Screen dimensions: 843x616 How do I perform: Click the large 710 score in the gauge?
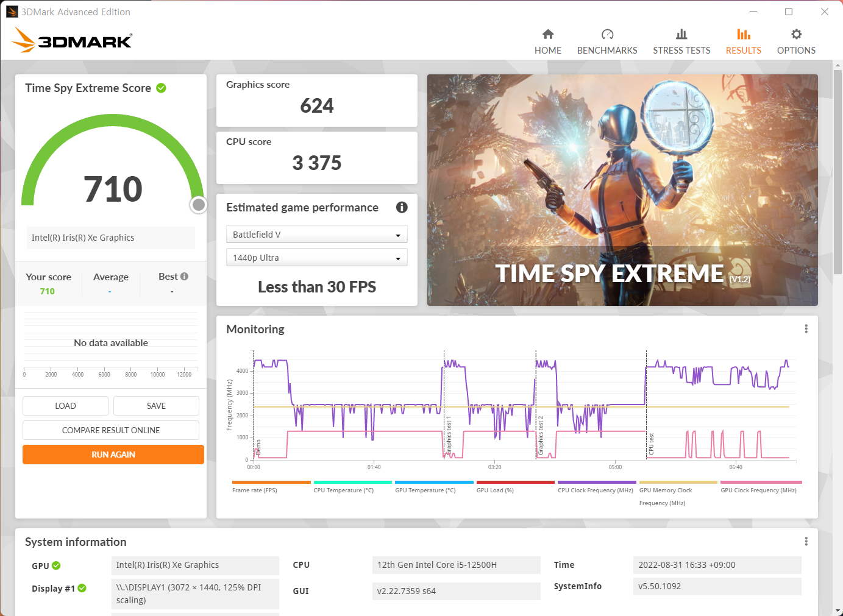tap(113, 189)
